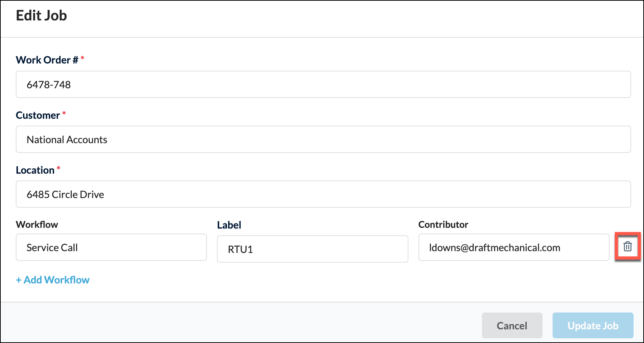The width and height of the screenshot is (644, 343).
Task: Open the Location selector showing 6485 Circle Drive
Action: click(x=323, y=194)
